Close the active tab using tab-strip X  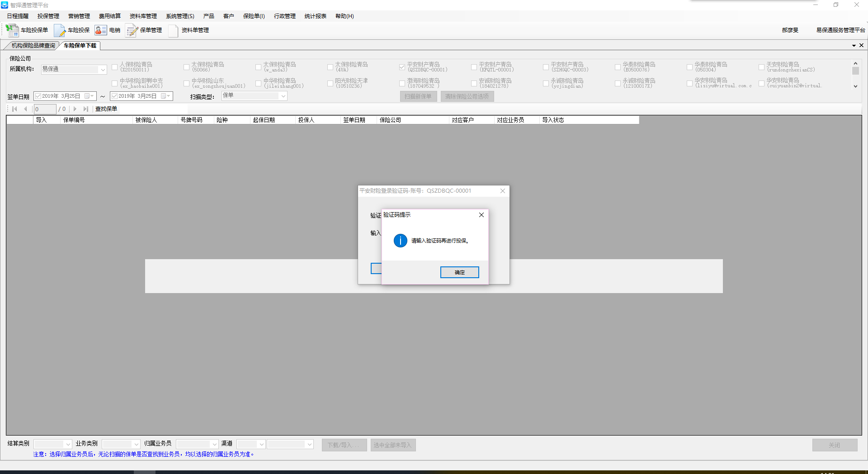pos(862,45)
